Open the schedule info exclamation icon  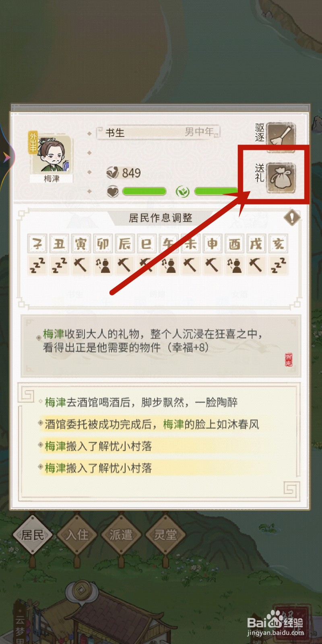pos(292,218)
